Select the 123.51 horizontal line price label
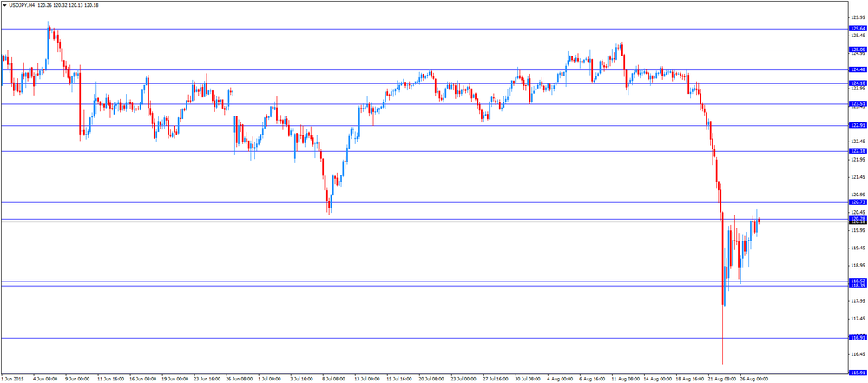 [x=858, y=103]
